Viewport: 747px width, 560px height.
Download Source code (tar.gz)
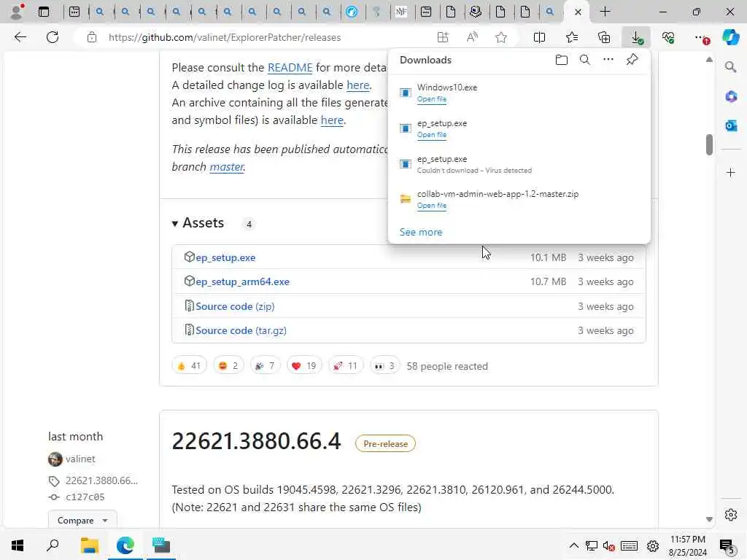click(x=241, y=330)
